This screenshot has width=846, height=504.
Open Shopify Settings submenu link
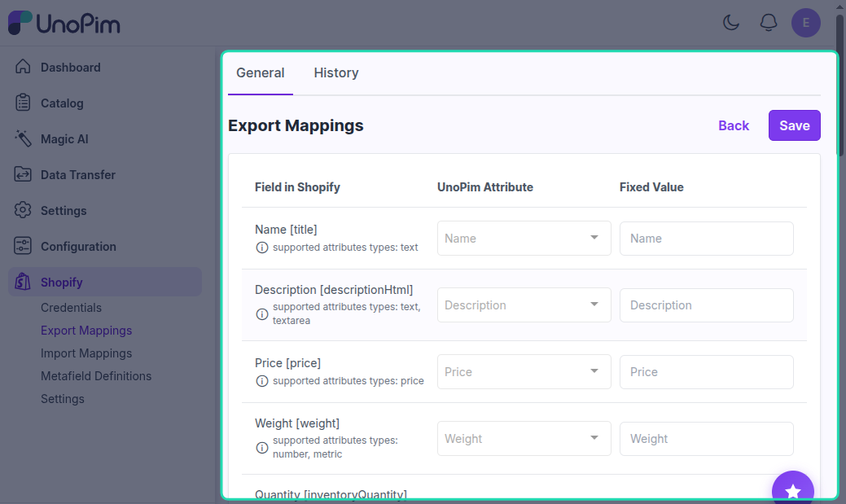63,399
